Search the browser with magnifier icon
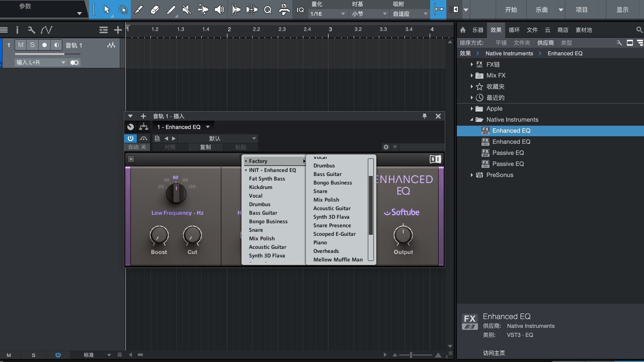 click(x=639, y=30)
